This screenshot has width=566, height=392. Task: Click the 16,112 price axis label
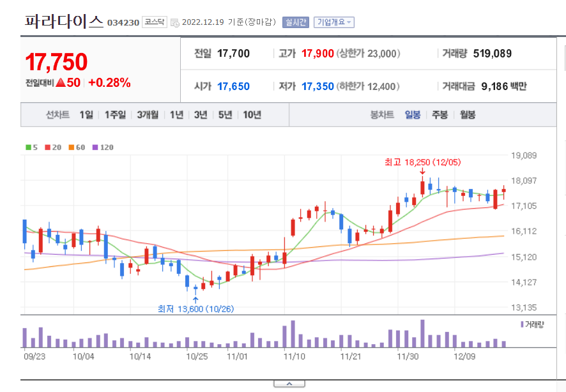524,231
